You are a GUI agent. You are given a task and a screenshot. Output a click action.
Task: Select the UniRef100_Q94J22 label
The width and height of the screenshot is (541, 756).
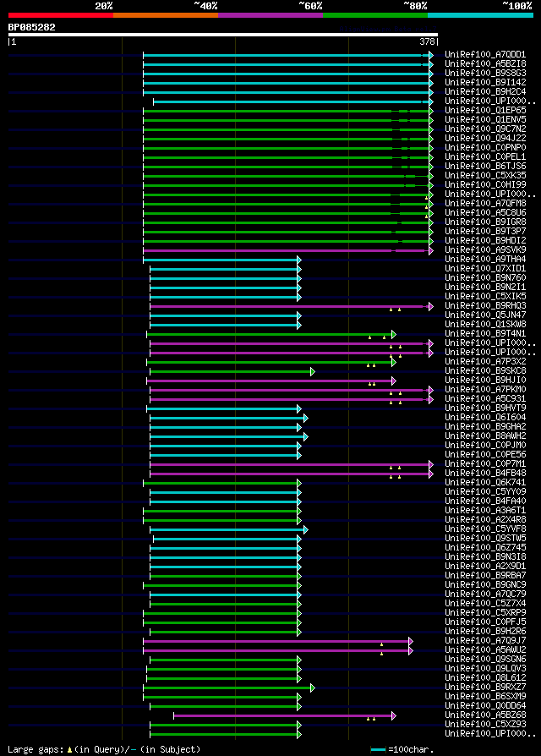(x=485, y=139)
